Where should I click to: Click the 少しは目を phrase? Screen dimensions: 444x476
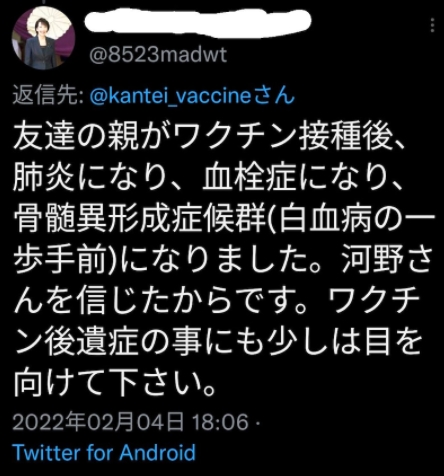click(344, 341)
